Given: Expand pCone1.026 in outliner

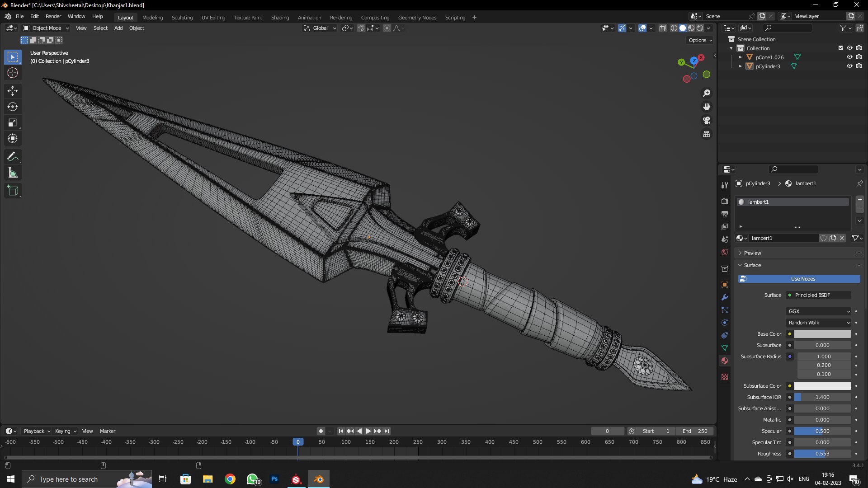Looking at the screenshot, I should [741, 57].
